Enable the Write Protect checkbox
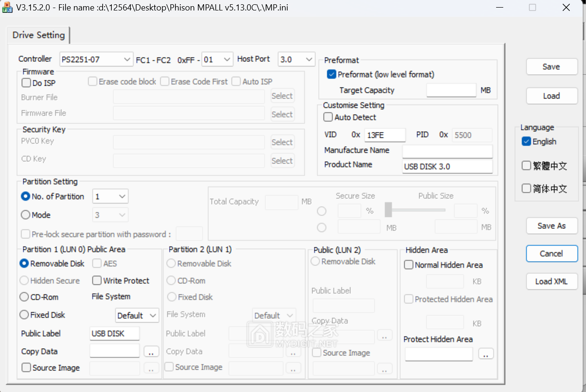The image size is (586, 392). click(97, 281)
